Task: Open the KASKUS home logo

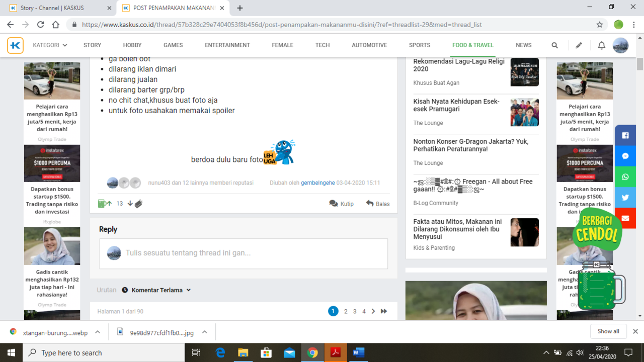Action: 15,45
